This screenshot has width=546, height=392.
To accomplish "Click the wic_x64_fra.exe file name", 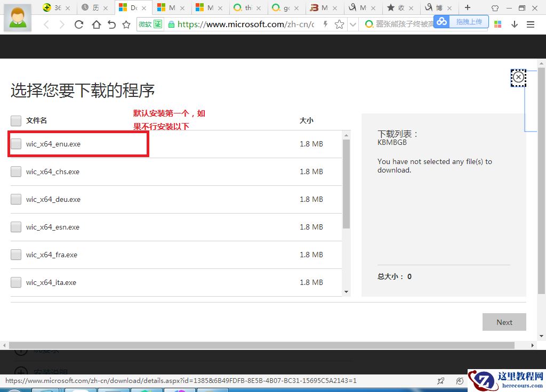I will [52, 255].
